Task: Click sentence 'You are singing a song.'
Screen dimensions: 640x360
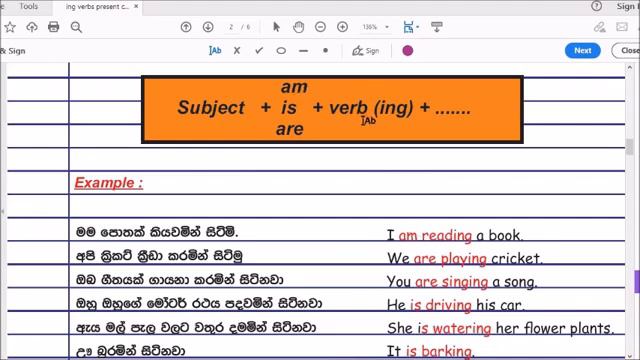Action: point(462,282)
